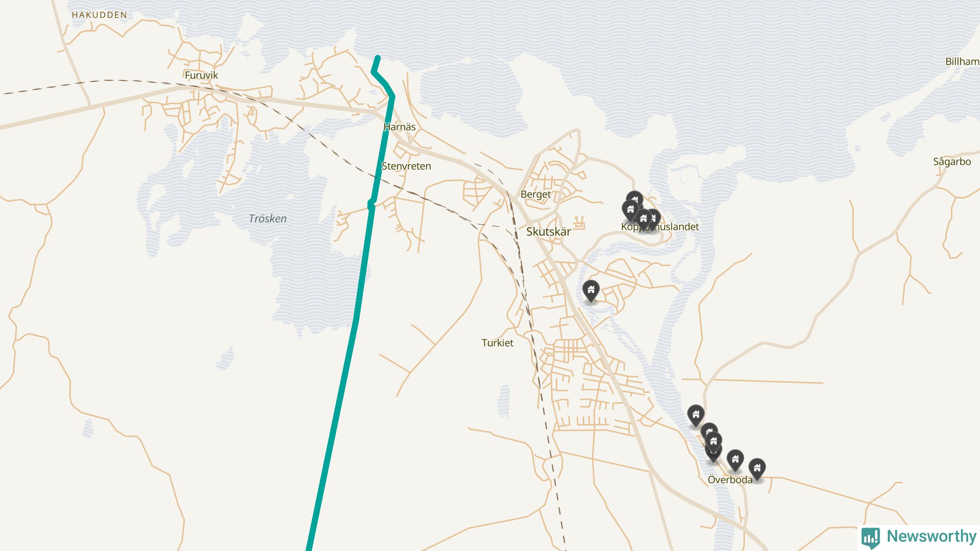Click the Turkiet place label
Viewport: 980px width, 551px height.
[x=498, y=343]
